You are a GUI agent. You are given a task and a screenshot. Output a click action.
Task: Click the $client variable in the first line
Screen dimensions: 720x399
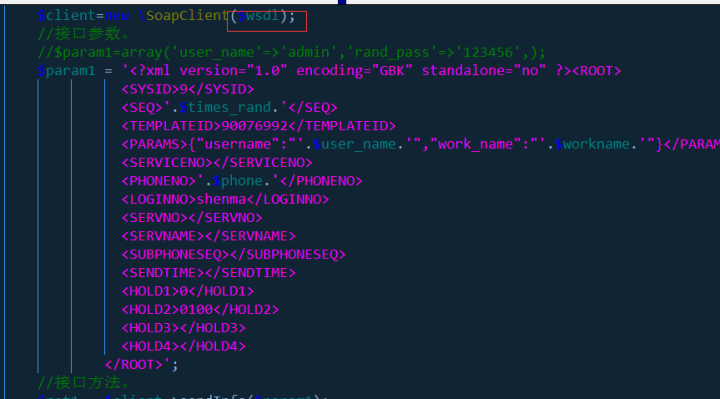[67, 16]
